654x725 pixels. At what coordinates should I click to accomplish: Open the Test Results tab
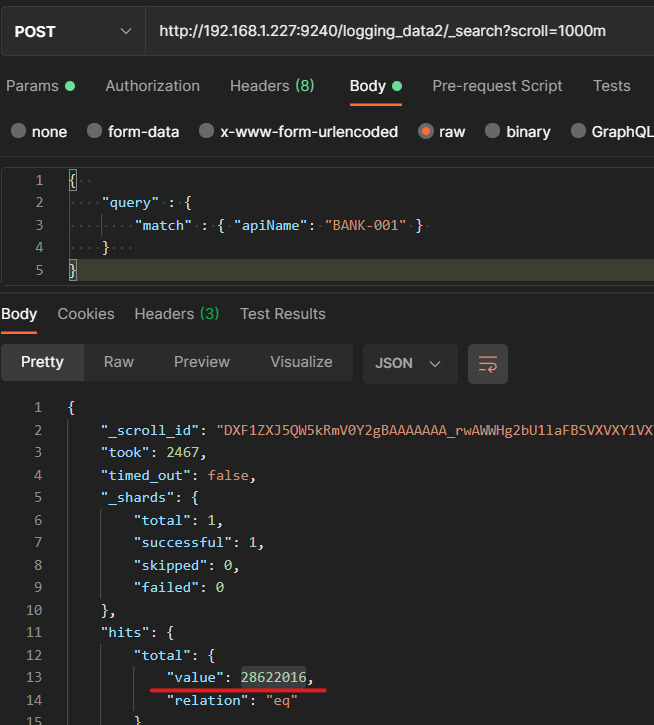click(x=282, y=314)
